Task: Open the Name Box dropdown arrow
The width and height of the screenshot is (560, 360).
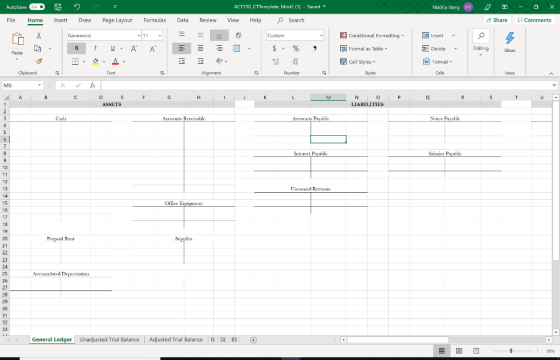Action: click(x=39, y=85)
